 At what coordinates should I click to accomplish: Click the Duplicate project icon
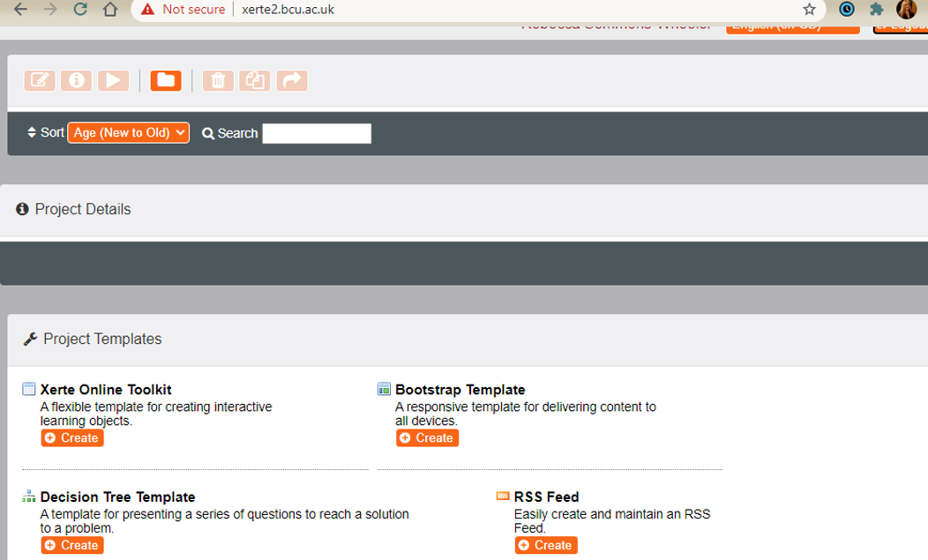[x=254, y=80]
